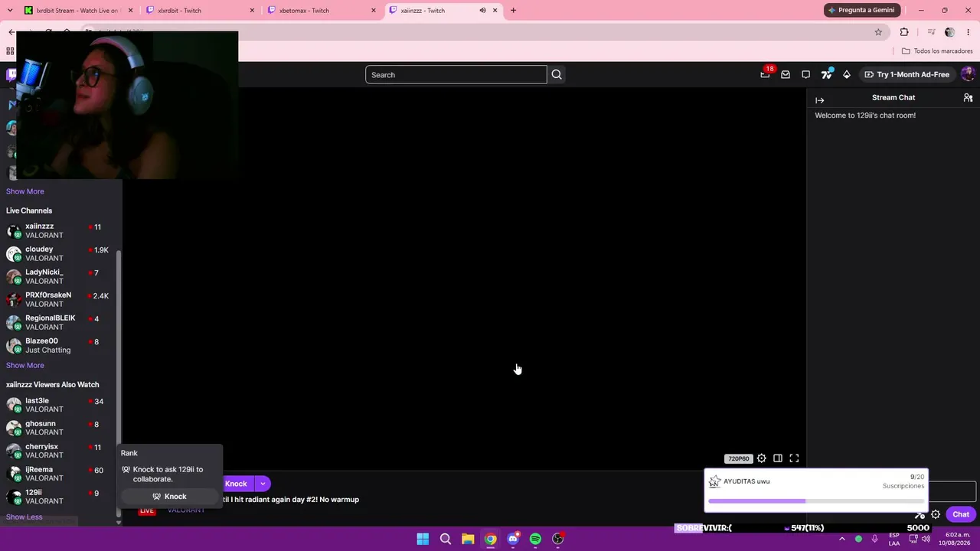Open File Explorer from the taskbar

[468, 539]
